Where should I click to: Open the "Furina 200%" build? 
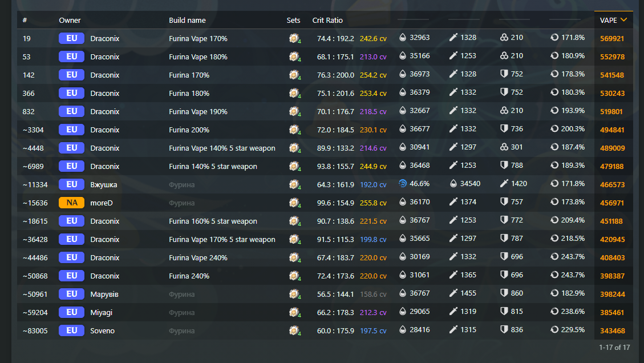189,130
